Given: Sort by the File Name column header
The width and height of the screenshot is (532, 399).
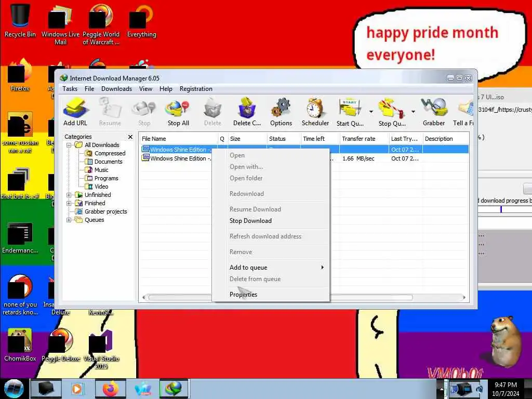Looking at the screenshot, I should (179, 139).
